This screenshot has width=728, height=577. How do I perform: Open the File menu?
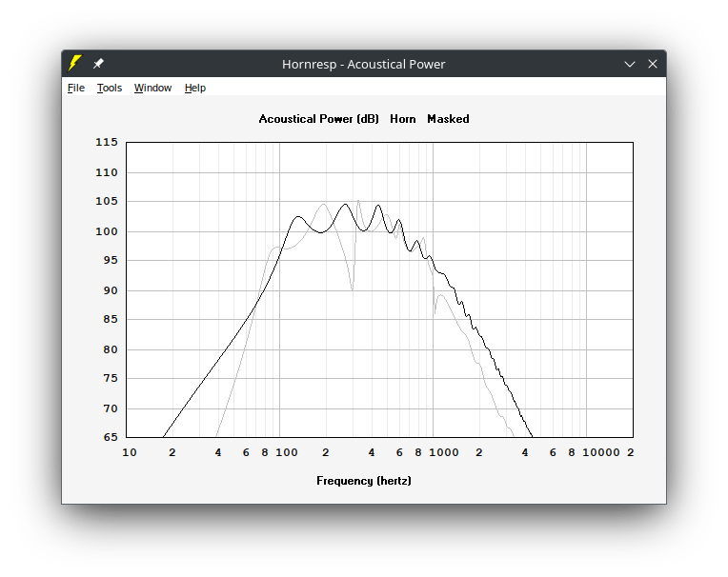tap(76, 88)
